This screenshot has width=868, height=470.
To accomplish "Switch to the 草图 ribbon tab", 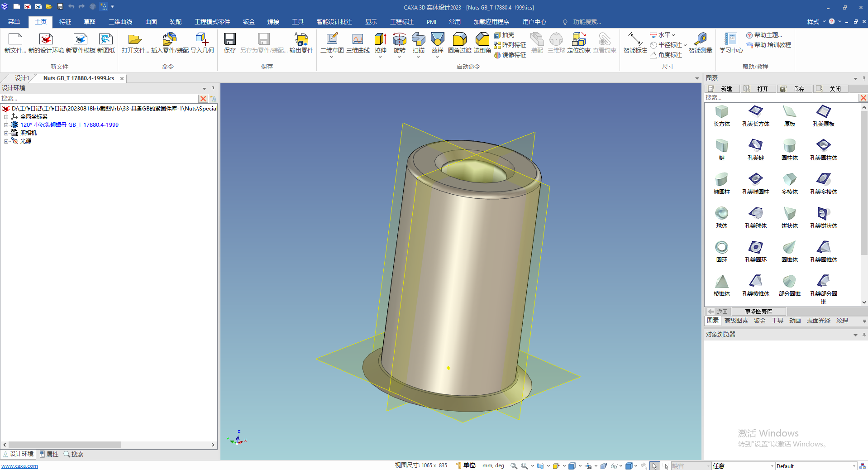I will (90, 22).
